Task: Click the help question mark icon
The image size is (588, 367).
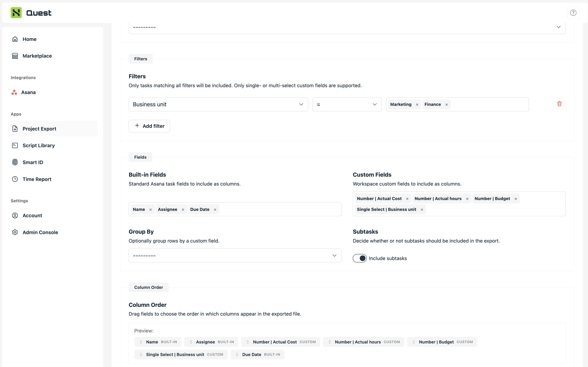Action: tap(573, 13)
